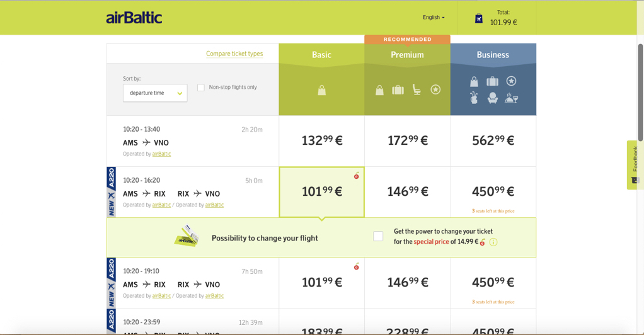
Task: Click the Business meal service icon
Action: click(511, 98)
